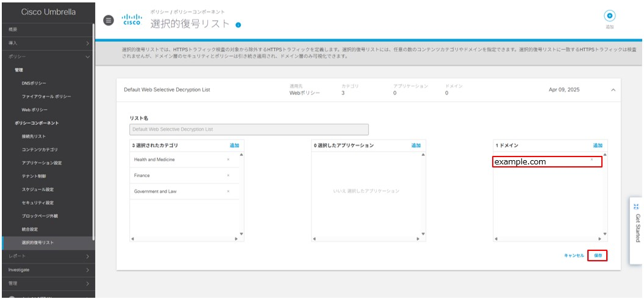Click Default Web Selective Decryption List title
The image size is (644, 299).
(167, 90)
